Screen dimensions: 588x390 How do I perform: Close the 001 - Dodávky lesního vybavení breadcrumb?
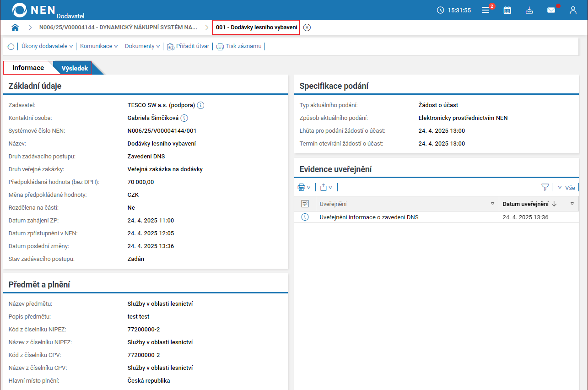coord(307,27)
